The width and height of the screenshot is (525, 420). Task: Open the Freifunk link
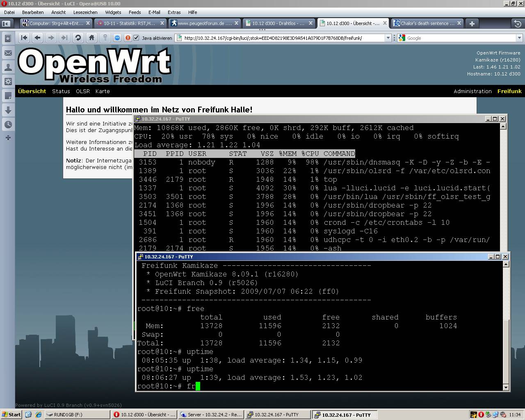pos(509,91)
